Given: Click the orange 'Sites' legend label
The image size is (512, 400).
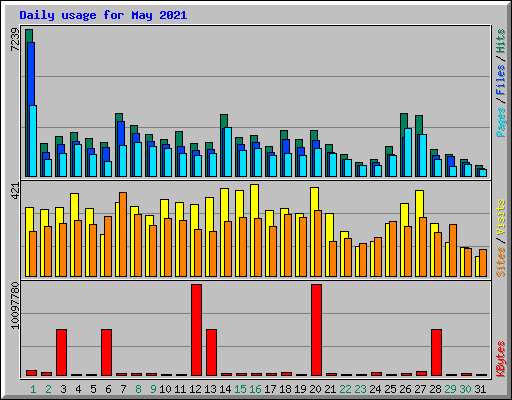Looking at the screenshot, I should [501, 262].
